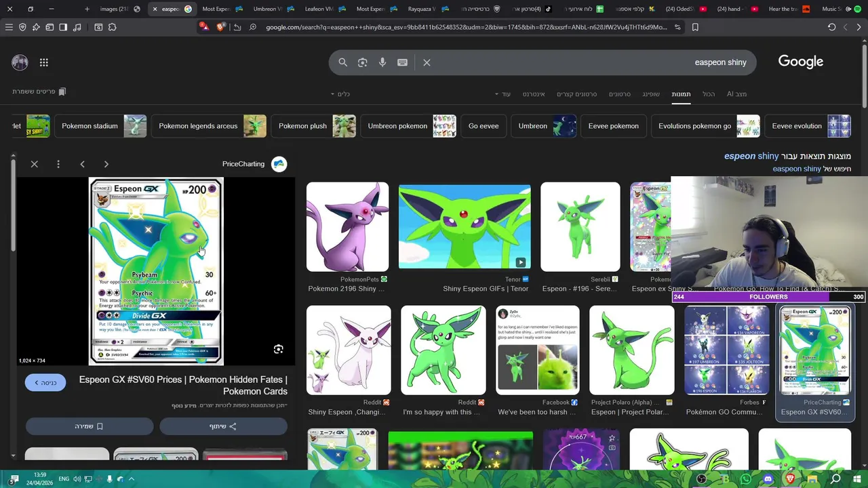Open the PokemonPets purple Espeon thumbnail
The width and height of the screenshot is (868, 488).
(x=347, y=227)
